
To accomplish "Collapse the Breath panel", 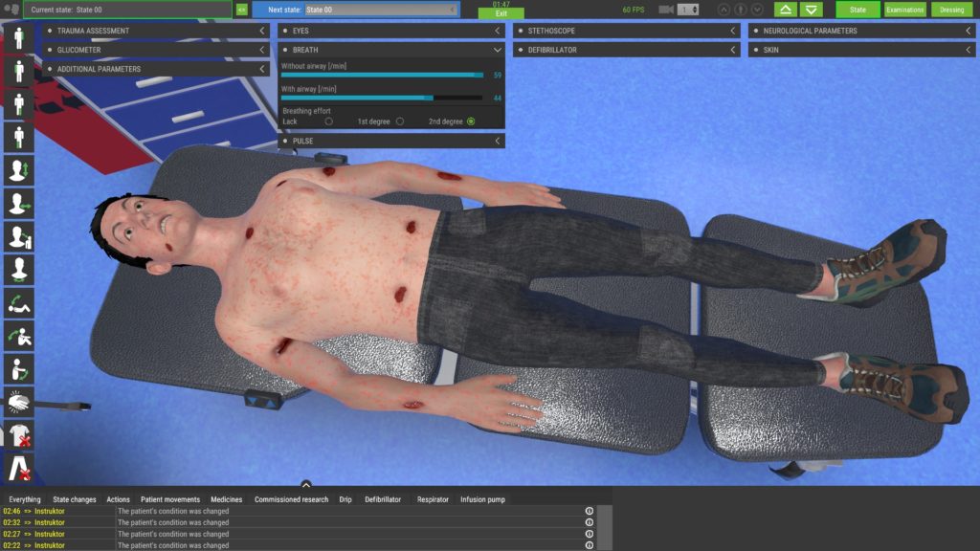I will 496,50.
